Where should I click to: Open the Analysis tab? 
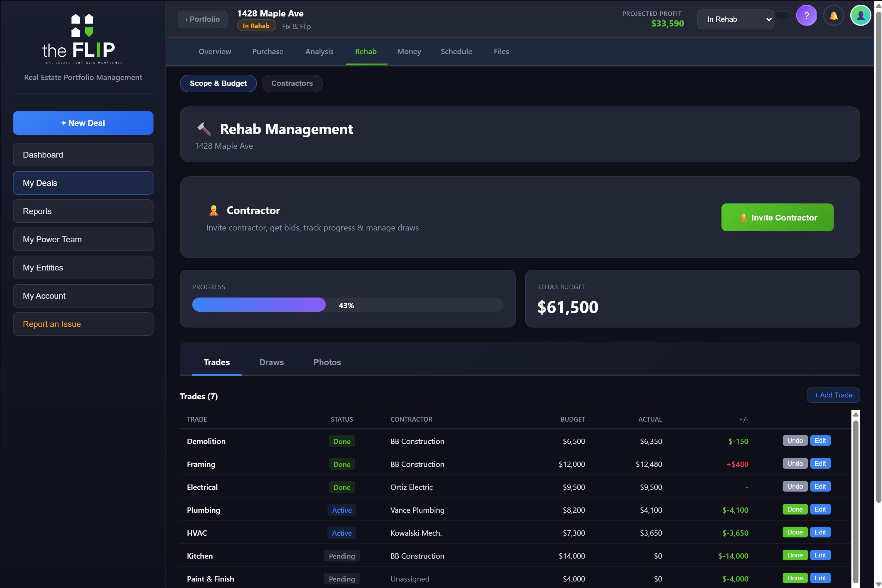pos(319,51)
